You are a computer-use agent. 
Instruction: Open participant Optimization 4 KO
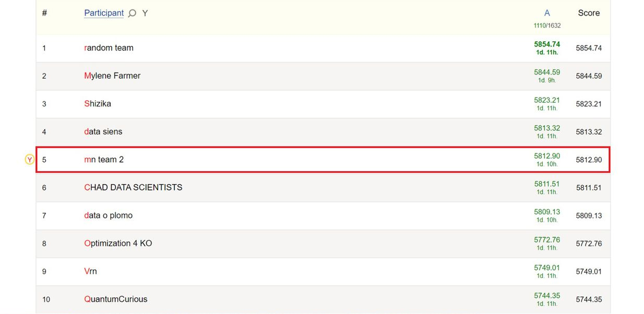coord(118,244)
